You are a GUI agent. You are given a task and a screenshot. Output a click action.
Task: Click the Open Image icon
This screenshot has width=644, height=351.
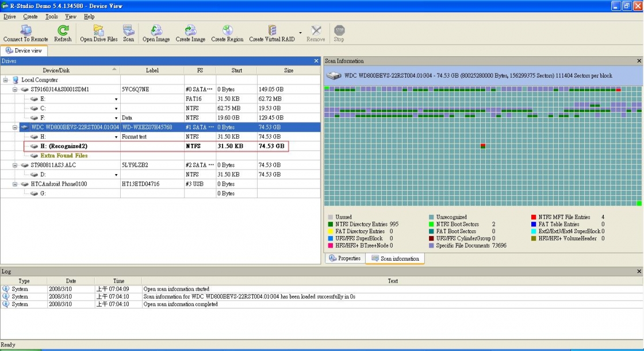click(x=156, y=33)
